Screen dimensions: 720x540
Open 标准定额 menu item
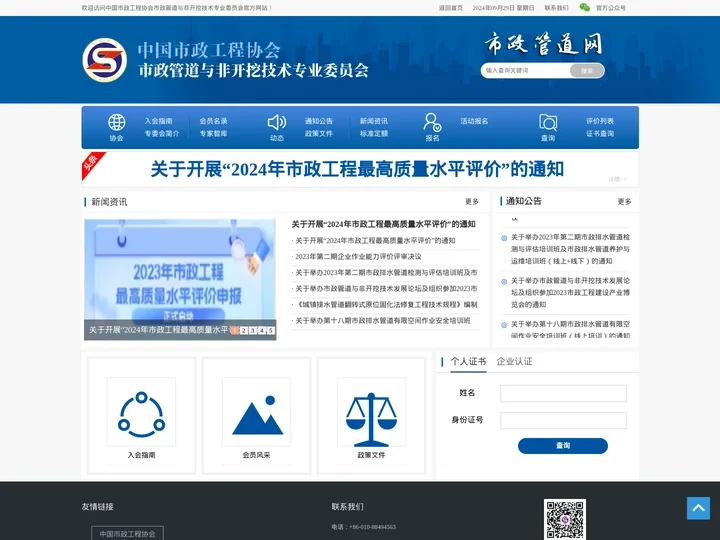(374, 134)
